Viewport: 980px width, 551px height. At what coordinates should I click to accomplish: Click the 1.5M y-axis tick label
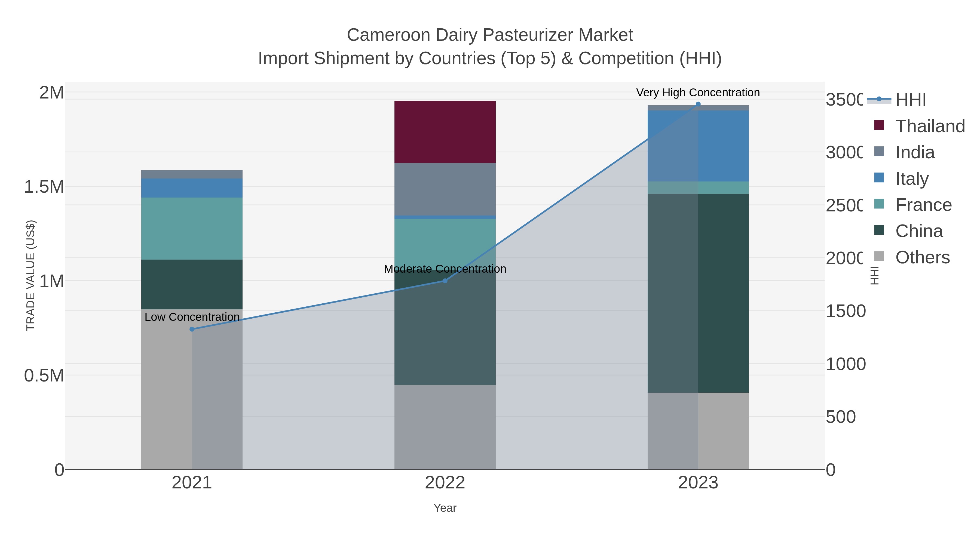[x=44, y=187]
